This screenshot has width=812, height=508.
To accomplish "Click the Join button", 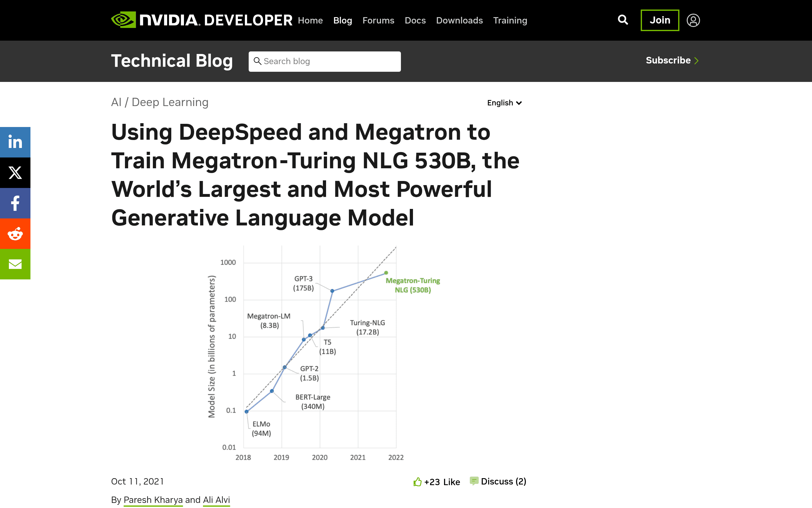I will click(x=660, y=20).
